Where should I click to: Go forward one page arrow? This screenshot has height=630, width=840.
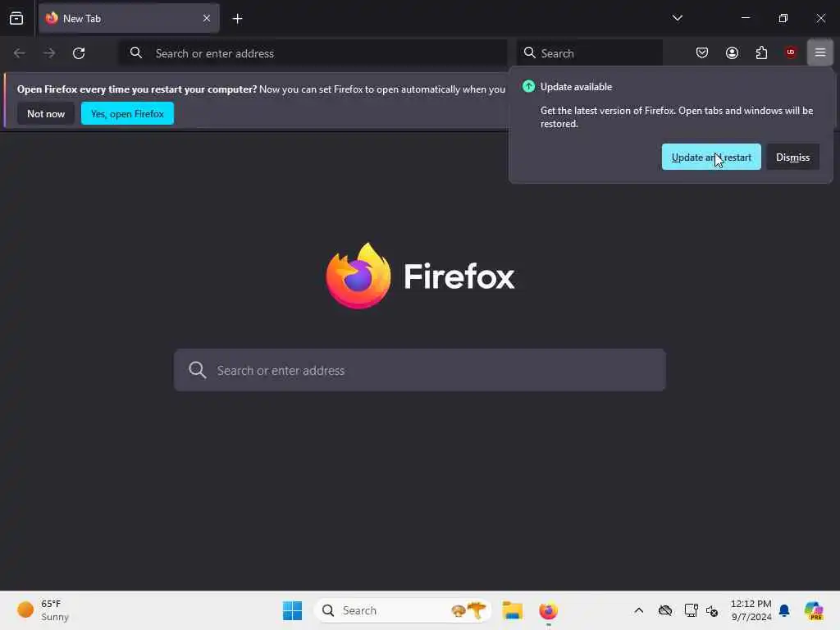click(x=49, y=53)
